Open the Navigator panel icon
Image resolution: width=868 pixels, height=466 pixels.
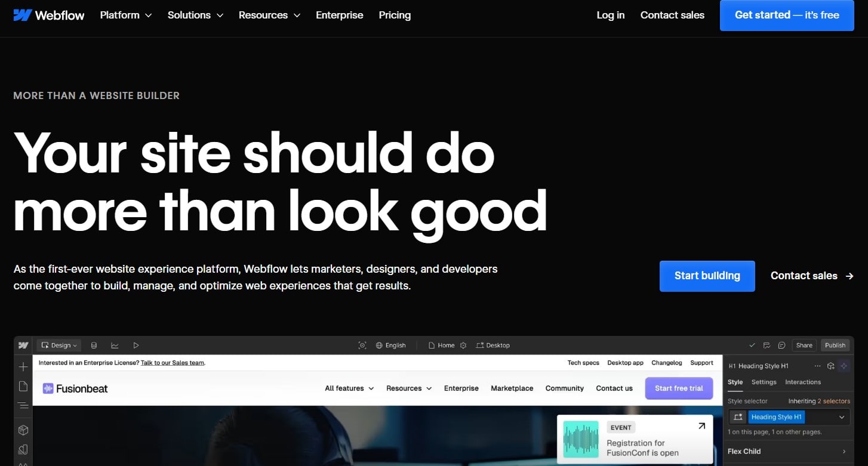click(23, 406)
